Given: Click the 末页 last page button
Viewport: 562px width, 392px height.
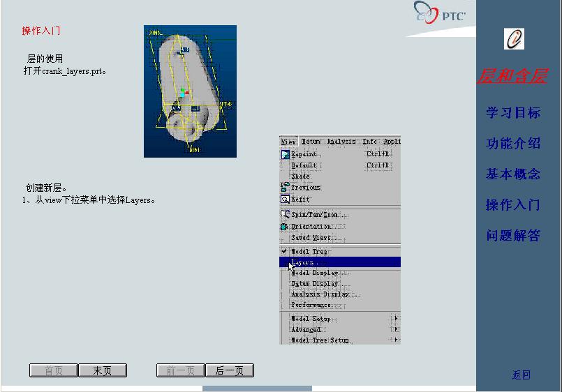Looking at the screenshot, I should pos(102,370).
